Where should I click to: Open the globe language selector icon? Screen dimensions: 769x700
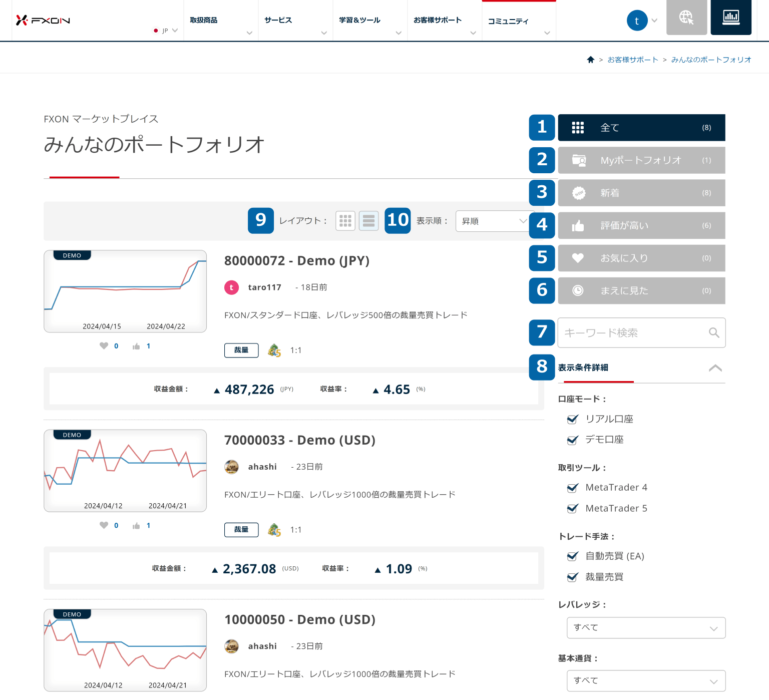(x=686, y=18)
